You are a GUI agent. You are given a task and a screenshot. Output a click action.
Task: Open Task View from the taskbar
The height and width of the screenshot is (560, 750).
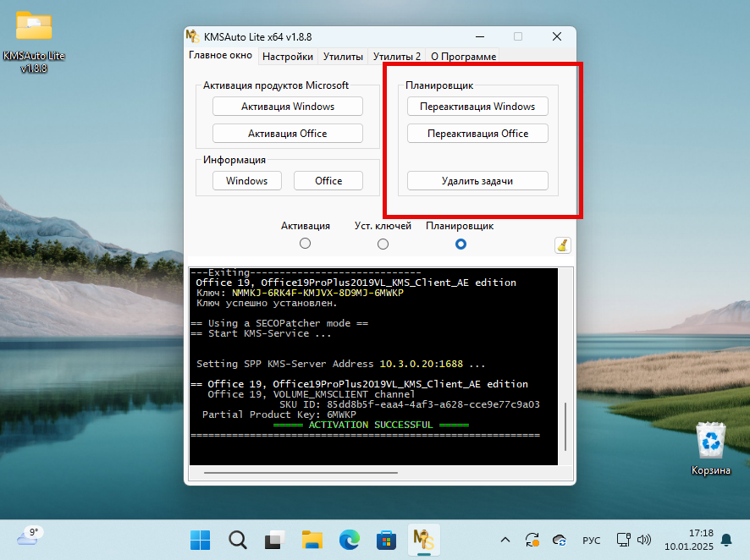[275, 539]
